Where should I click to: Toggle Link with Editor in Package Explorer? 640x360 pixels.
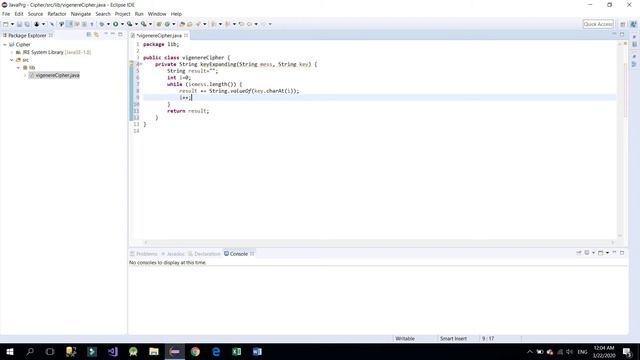point(96,35)
